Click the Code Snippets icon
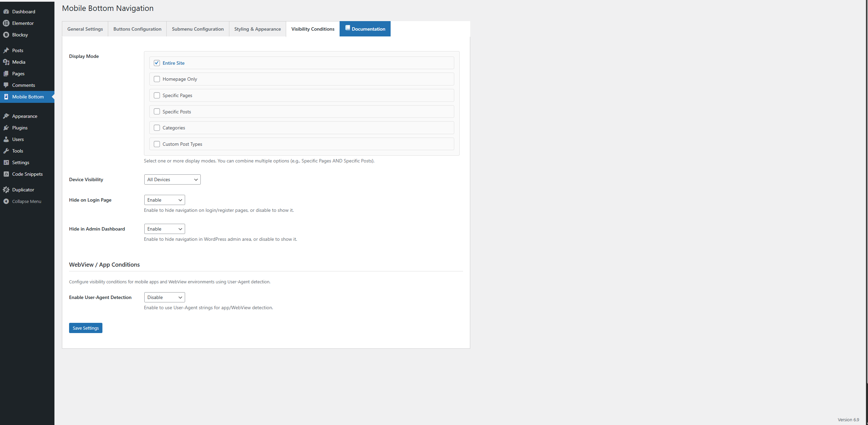Image resolution: width=868 pixels, height=425 pixels. coord(6,174)
